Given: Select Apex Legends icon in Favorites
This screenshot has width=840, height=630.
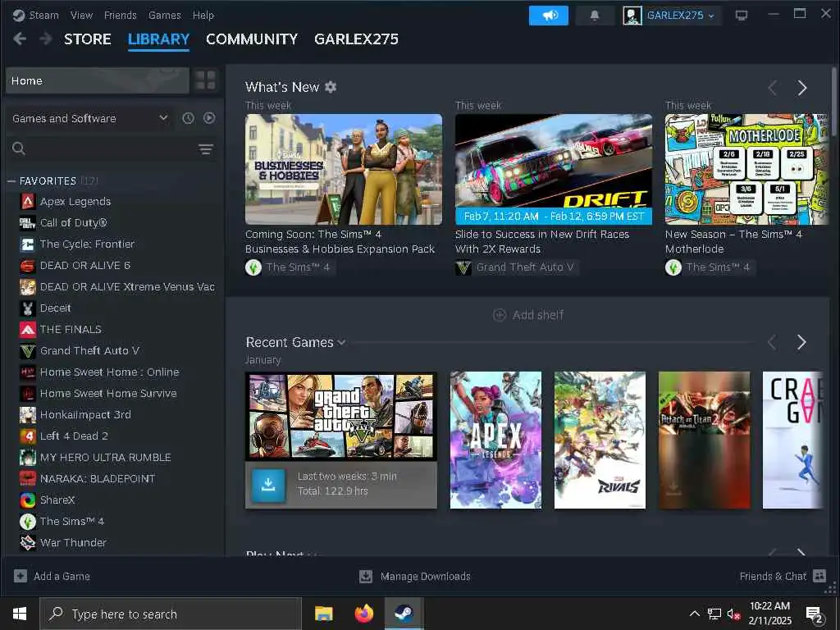Looking at the screenshot, I should pos(28,202).
